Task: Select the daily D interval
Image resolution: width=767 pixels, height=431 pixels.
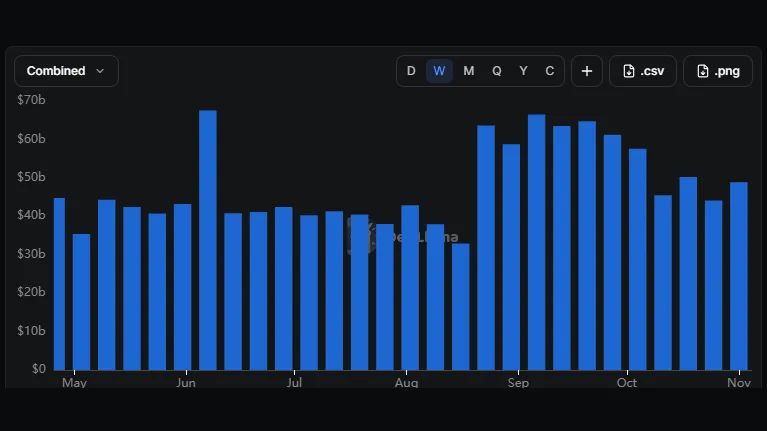Action: [x=411, y=71]
